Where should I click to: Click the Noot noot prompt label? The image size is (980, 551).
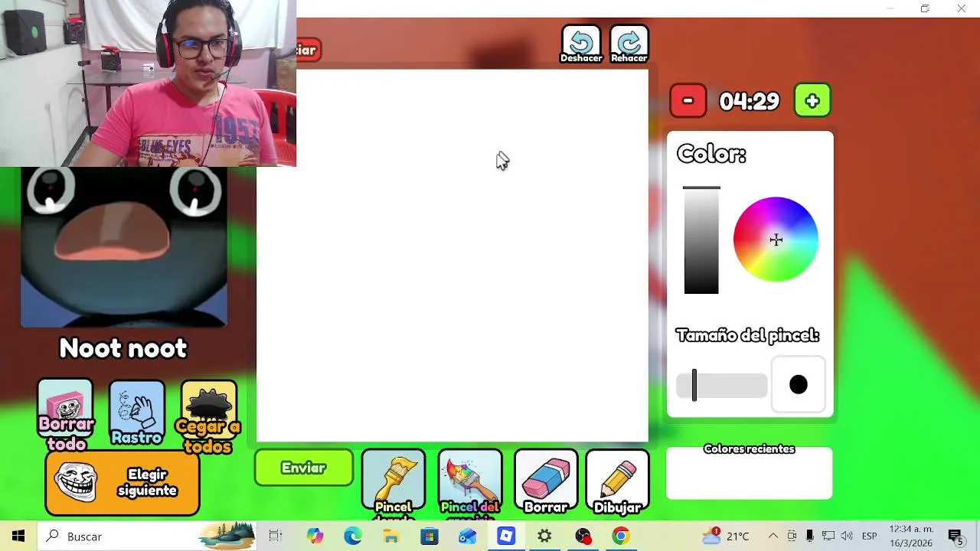[123, 348]
